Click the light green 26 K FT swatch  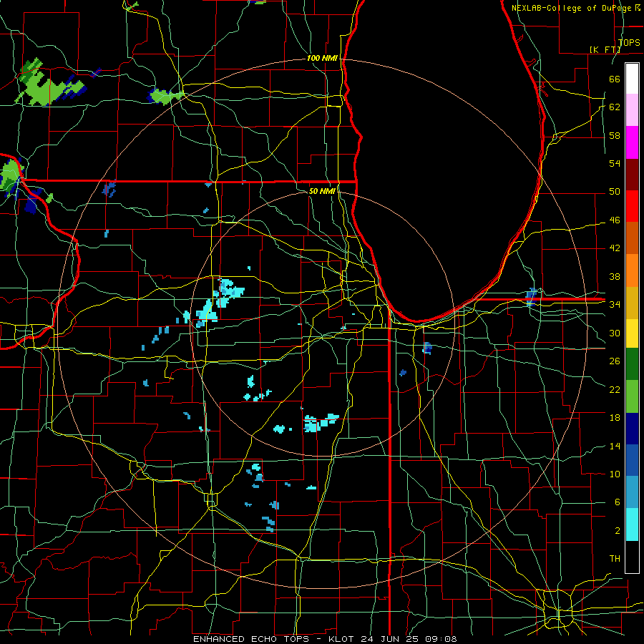coord(632,396)
